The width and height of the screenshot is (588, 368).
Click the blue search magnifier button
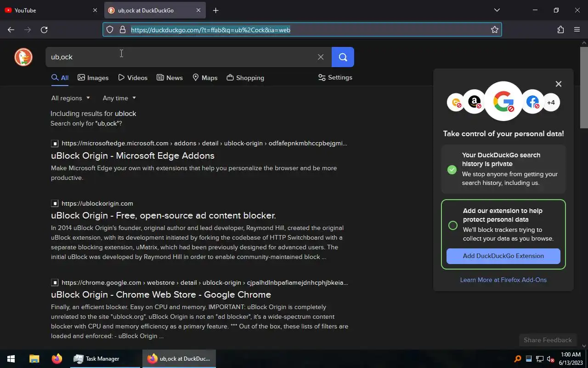(x=343, y=57)
